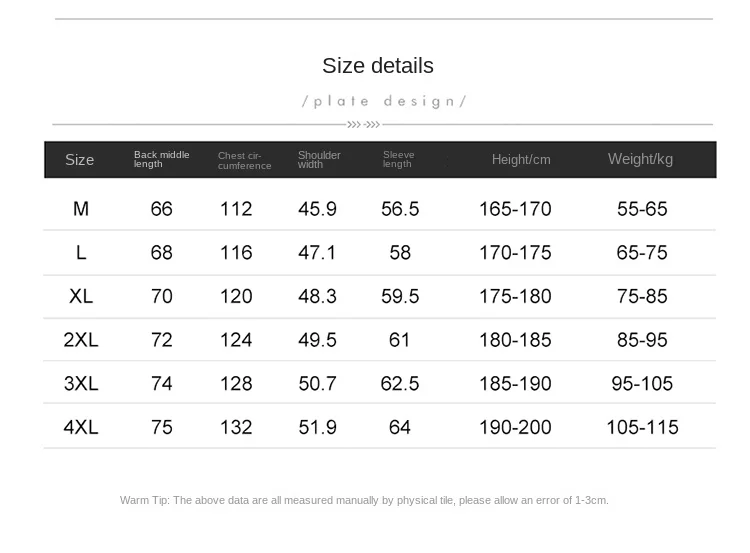Click the Warm Tip note text

[x=364, y=500]
